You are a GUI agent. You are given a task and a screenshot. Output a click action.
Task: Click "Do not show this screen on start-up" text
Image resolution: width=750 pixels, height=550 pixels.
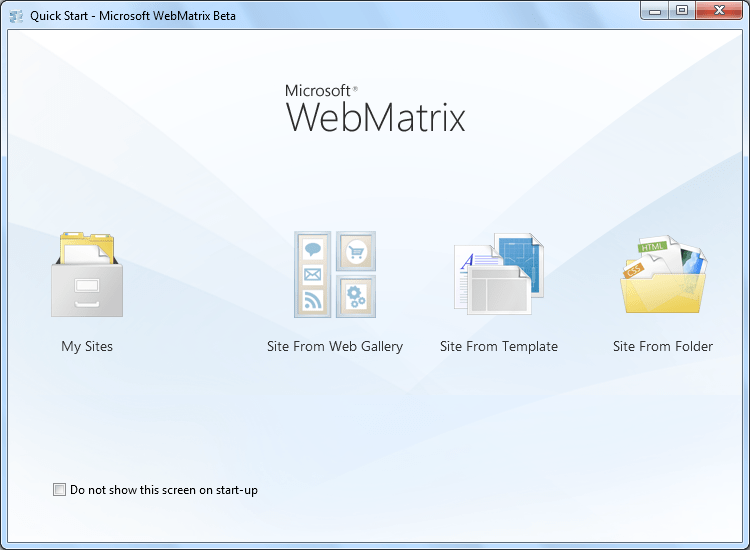pyautogui.click(x=164, y=490)
